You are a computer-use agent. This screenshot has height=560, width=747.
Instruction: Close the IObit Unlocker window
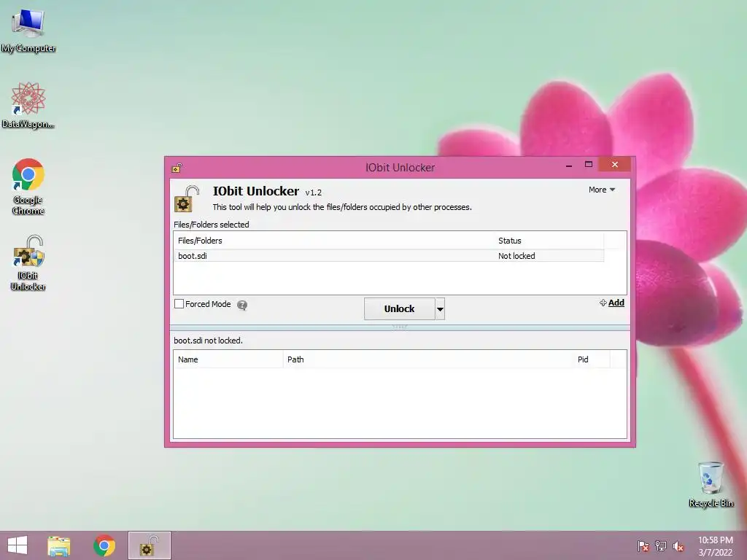pyautogui.click(x=615, y=164)
